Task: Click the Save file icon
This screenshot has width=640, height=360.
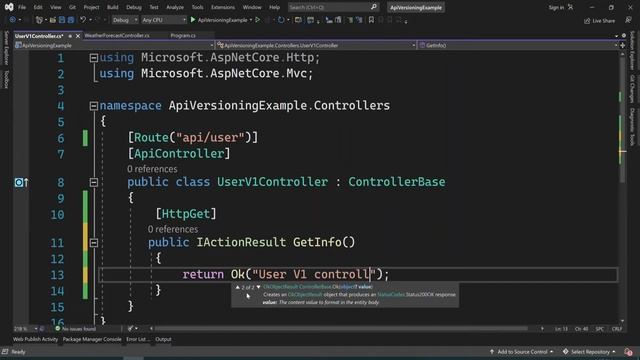Action: point(62,20)
